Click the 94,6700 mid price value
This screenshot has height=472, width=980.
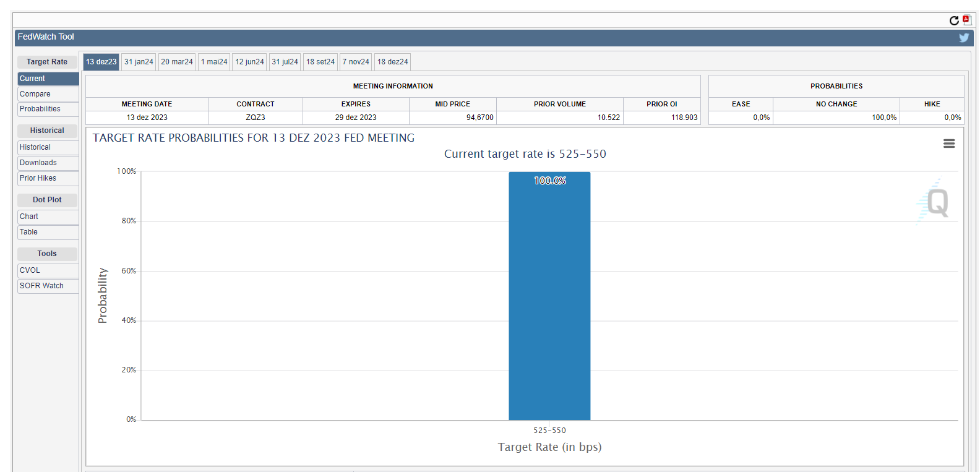pyautogui.click(x=480, y=118)
